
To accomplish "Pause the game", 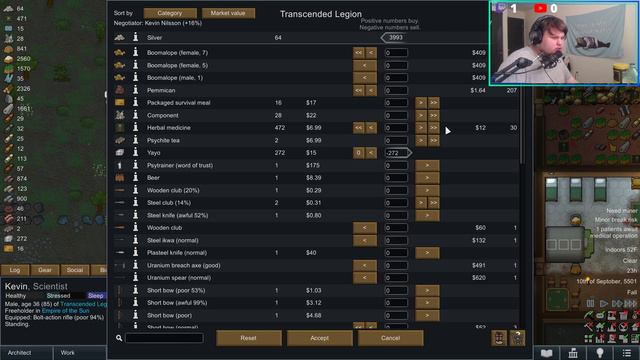I will click(x=590, y=303).
